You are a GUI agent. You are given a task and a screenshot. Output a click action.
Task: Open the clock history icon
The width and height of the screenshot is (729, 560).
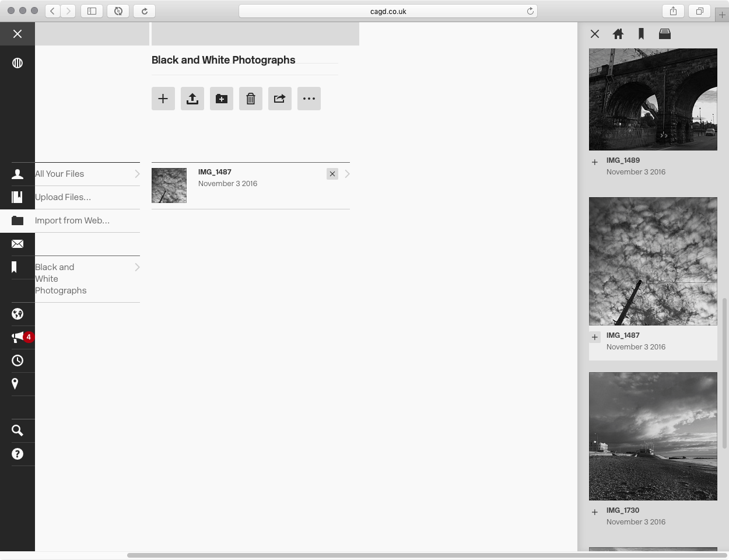[17, 360]
